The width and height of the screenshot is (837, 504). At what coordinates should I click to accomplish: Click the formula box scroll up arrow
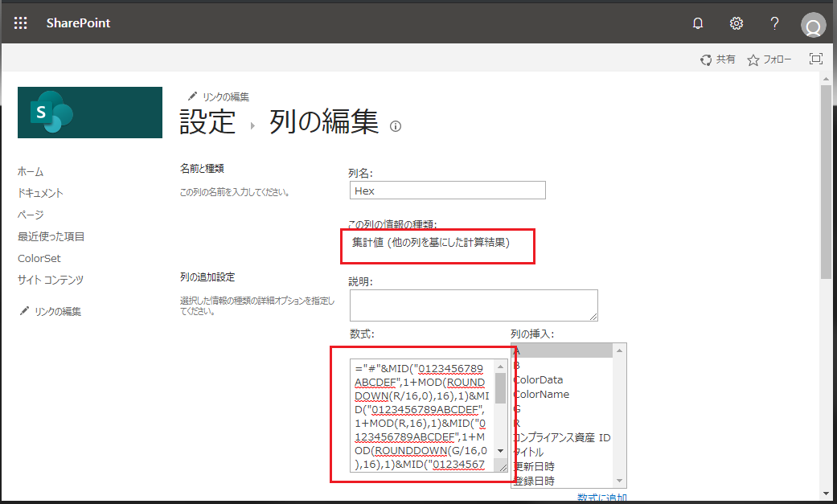(500, 367)
